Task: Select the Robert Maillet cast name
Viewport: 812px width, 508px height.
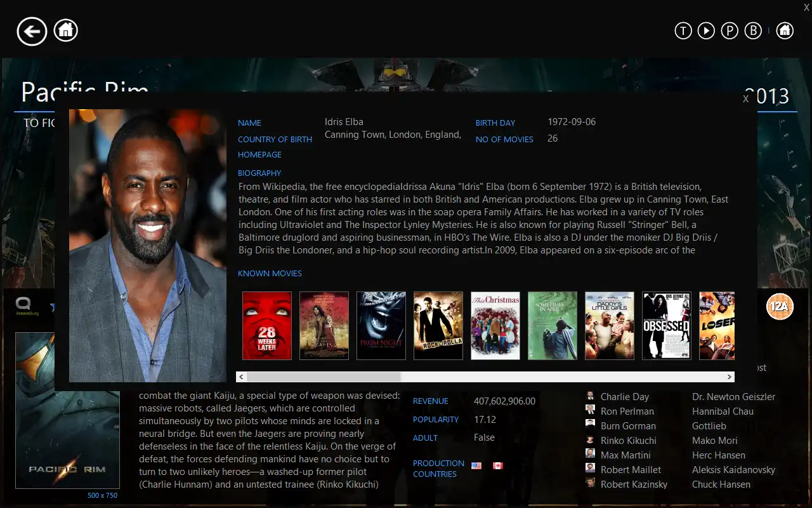Action: coord(631,470)
